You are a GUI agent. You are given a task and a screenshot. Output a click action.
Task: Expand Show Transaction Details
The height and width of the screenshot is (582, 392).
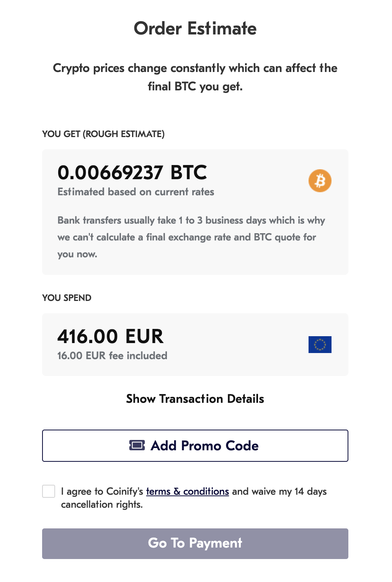coord(195,399)
